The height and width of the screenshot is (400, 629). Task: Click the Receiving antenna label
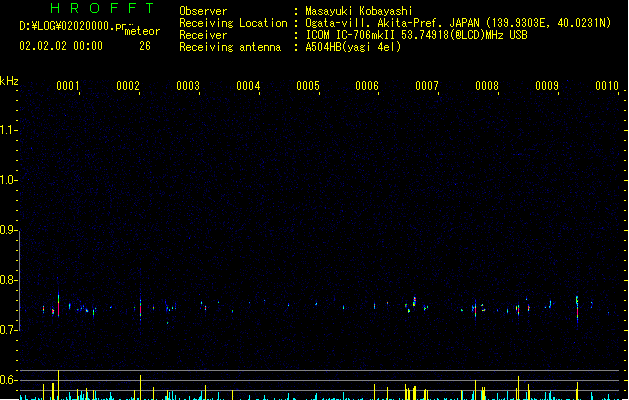tap(230, 47)
